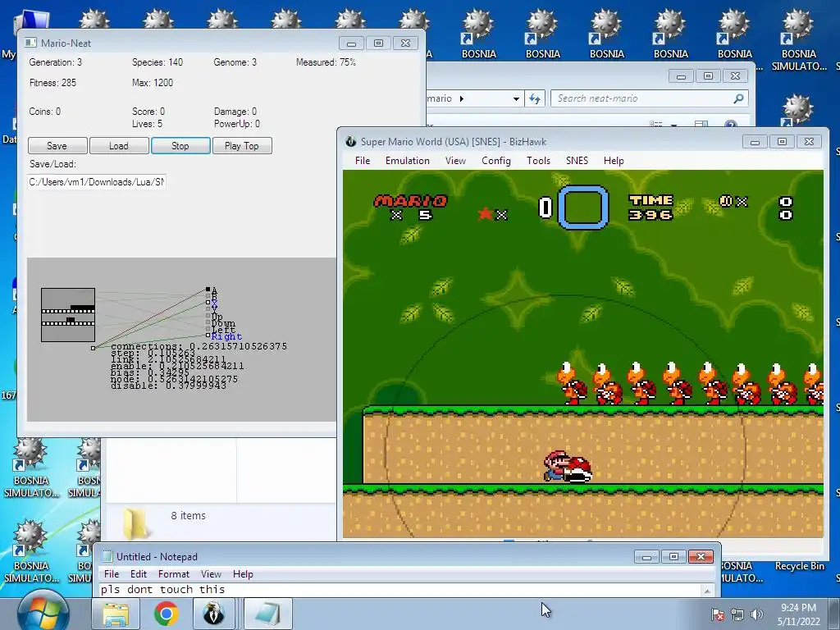Image resolution: width=840 pixels, height=630 pixels.
Task: Click the taskbar clock showing 9:24 PM
Action: 798,614
